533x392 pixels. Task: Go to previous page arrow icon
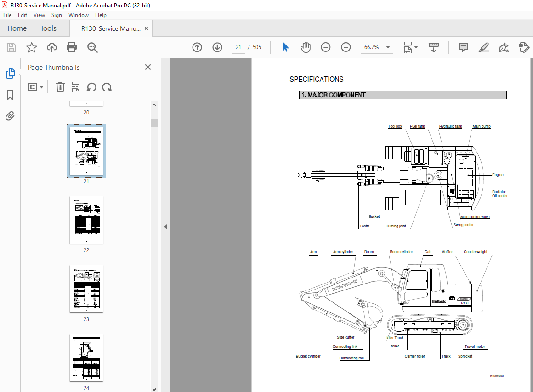[197, 47]
